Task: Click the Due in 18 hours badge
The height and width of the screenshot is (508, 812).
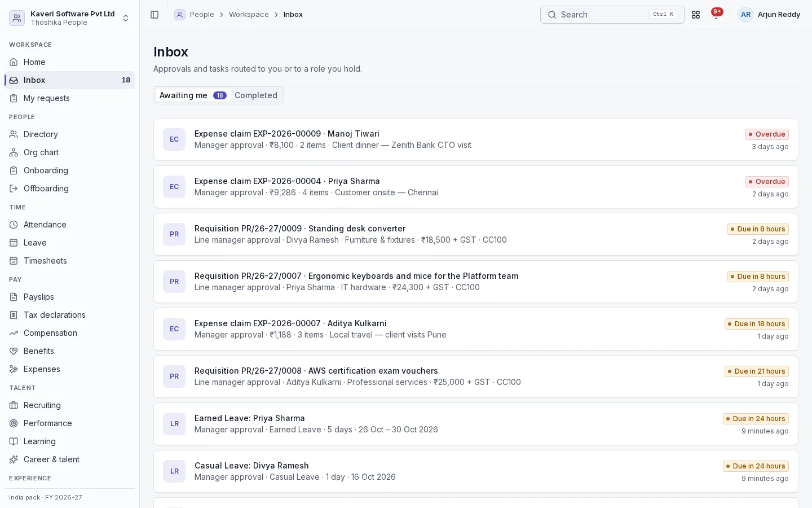Action: click(757, 324)
